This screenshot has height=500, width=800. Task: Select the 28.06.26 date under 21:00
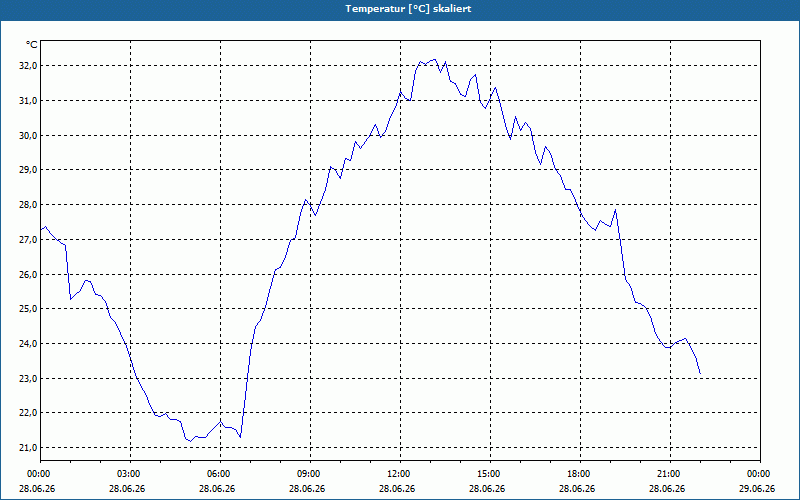tap(667, 488)
